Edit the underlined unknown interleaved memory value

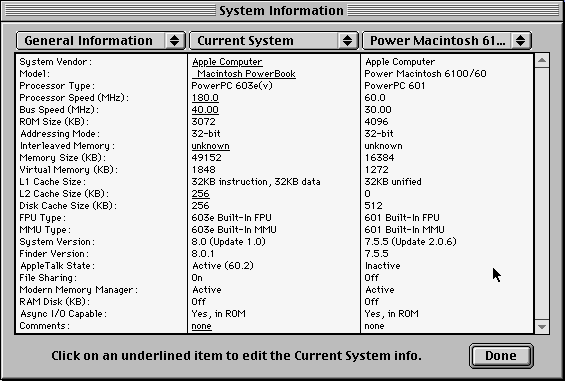point(210,146)
